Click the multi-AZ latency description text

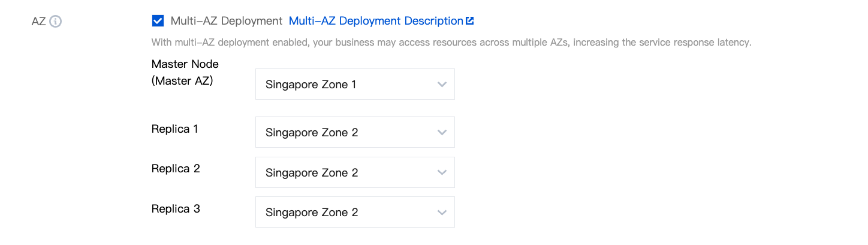click(x=451, y=43)
